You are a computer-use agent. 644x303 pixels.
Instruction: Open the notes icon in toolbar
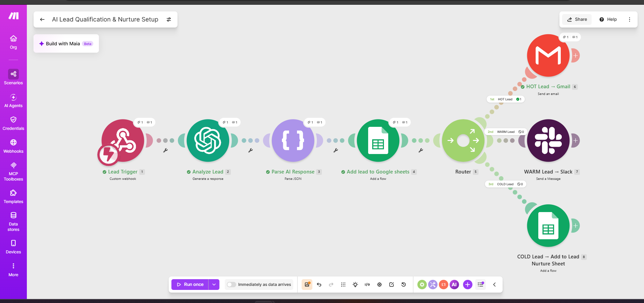392,285
